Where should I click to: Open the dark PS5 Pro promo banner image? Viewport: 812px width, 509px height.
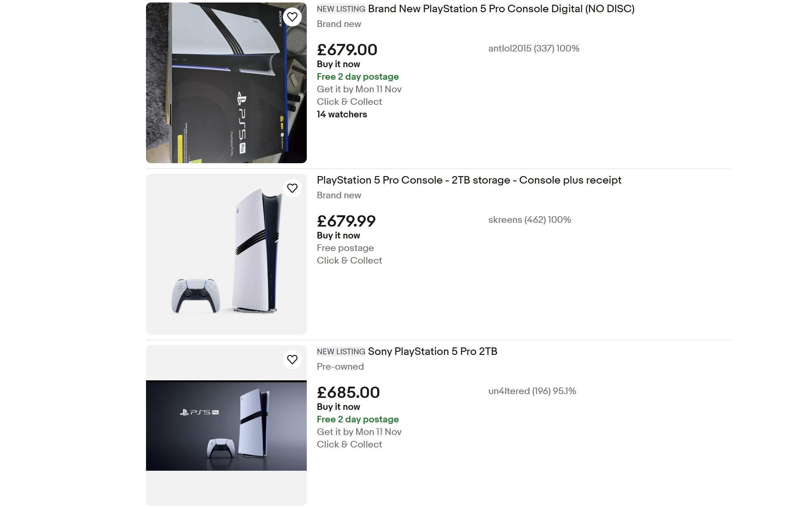226,426
